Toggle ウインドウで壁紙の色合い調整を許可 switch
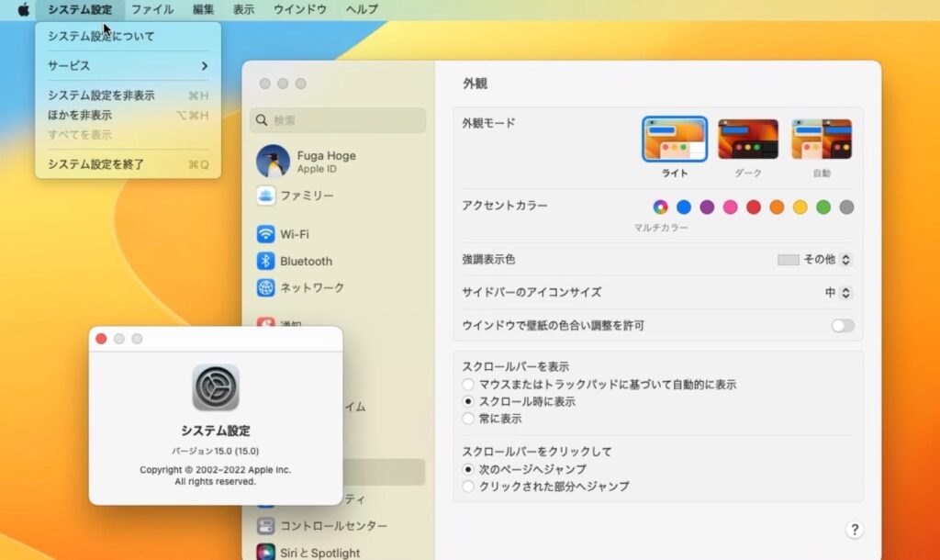The height and width of the screenshot is (560, 940). coord(842,326)
